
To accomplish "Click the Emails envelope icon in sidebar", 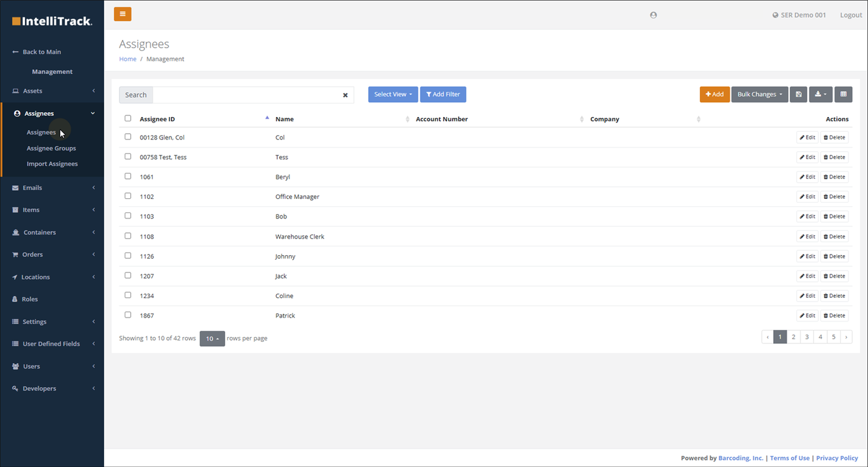I will (x=15, y=188).
